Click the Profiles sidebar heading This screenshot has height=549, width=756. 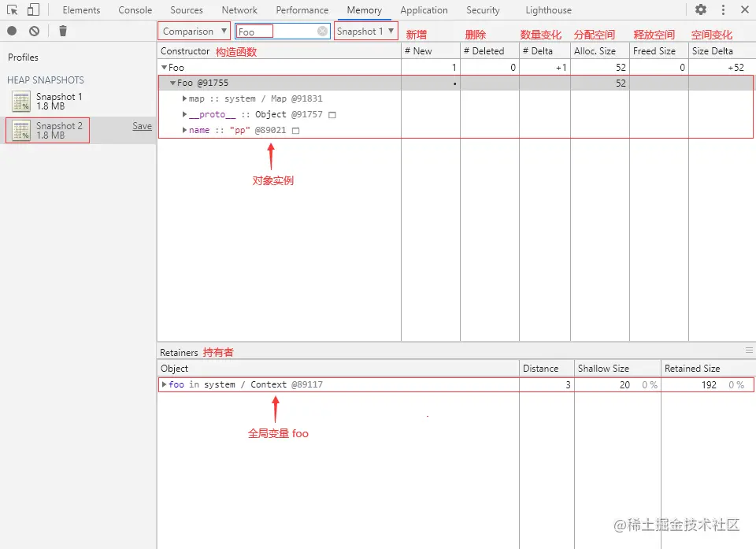23,57
